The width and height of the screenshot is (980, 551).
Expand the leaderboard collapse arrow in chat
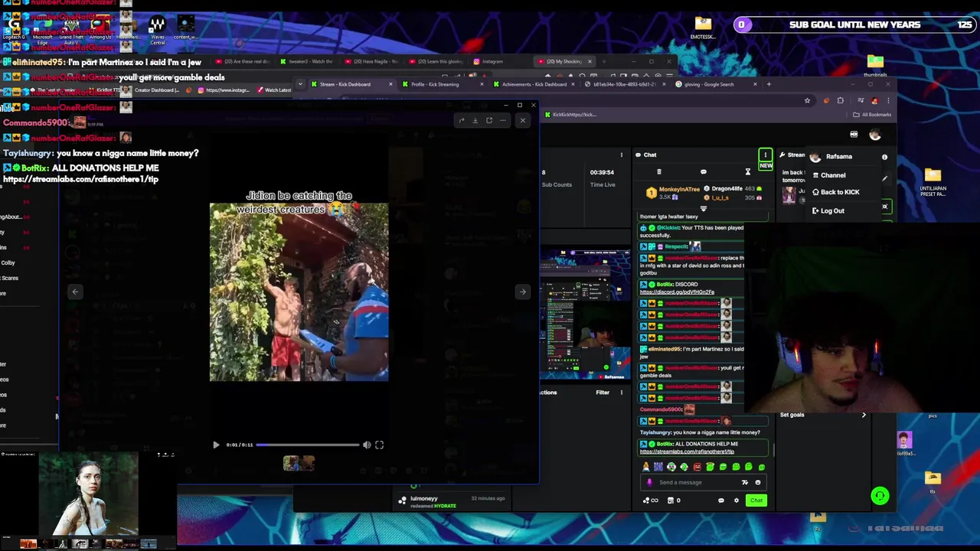coord(704,208)
